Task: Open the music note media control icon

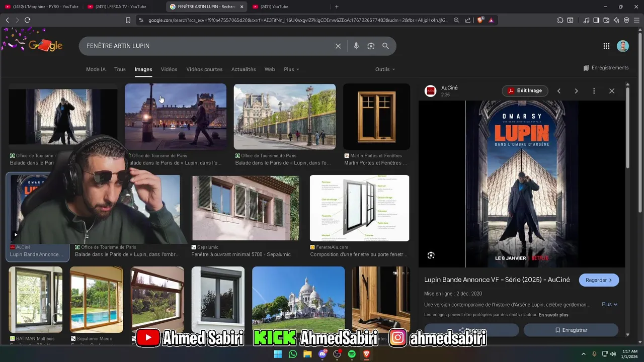Action: click(x=586, y=20)
